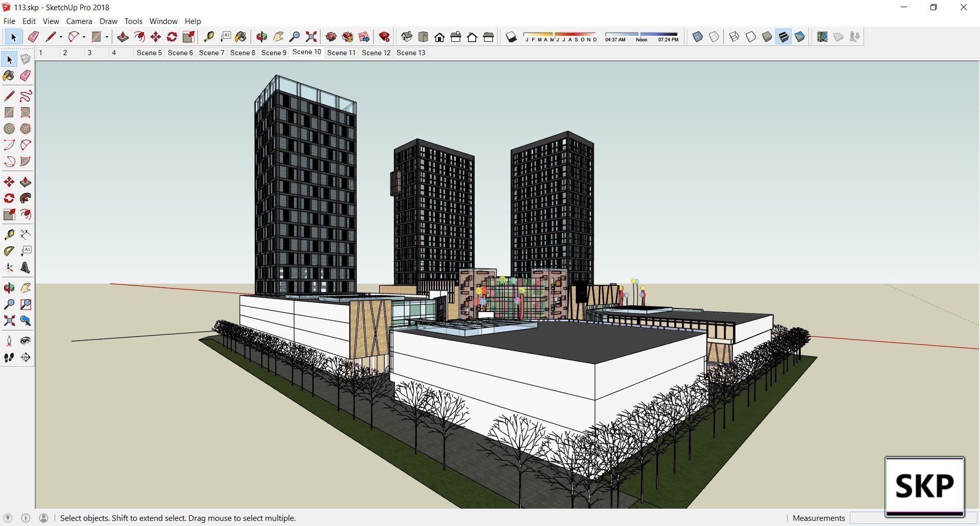Click the Push/Pull tool in top toolbar
Screen dimensions: 980x526
coord(122,37)
